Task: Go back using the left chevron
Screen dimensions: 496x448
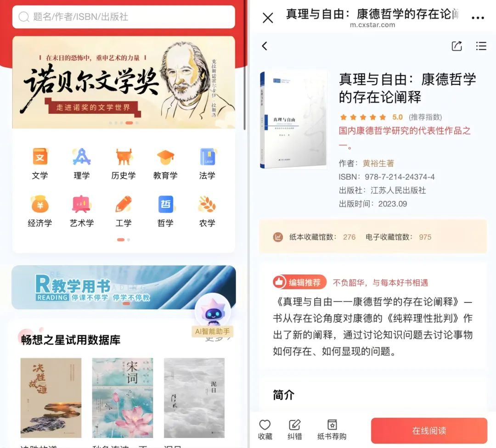Action: (x=265, y=46)
